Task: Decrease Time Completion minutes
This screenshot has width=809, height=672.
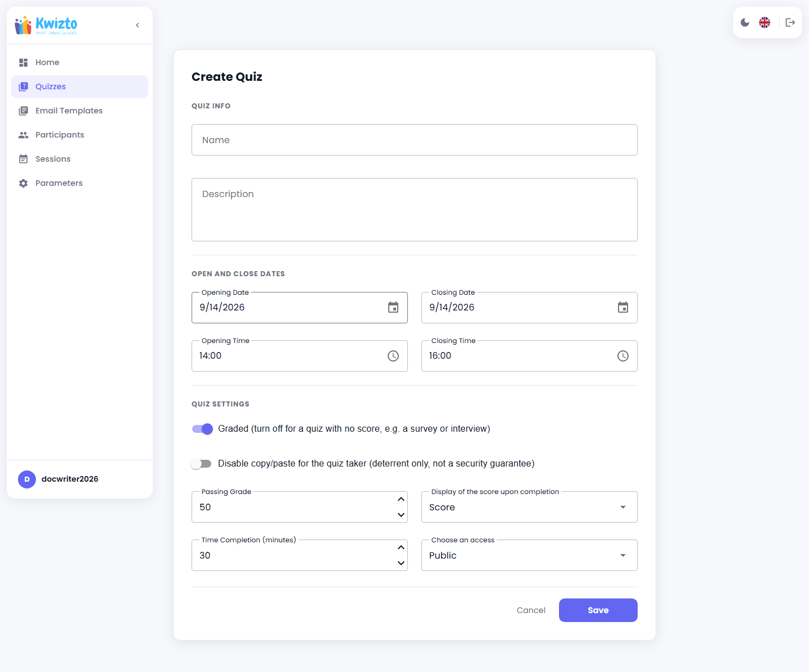Action: point(401,563)
